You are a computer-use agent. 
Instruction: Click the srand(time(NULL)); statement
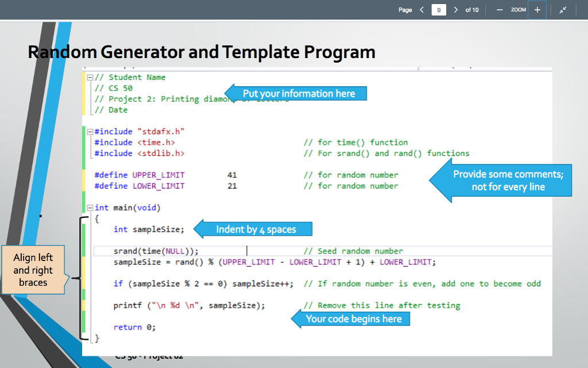point(156,251)
